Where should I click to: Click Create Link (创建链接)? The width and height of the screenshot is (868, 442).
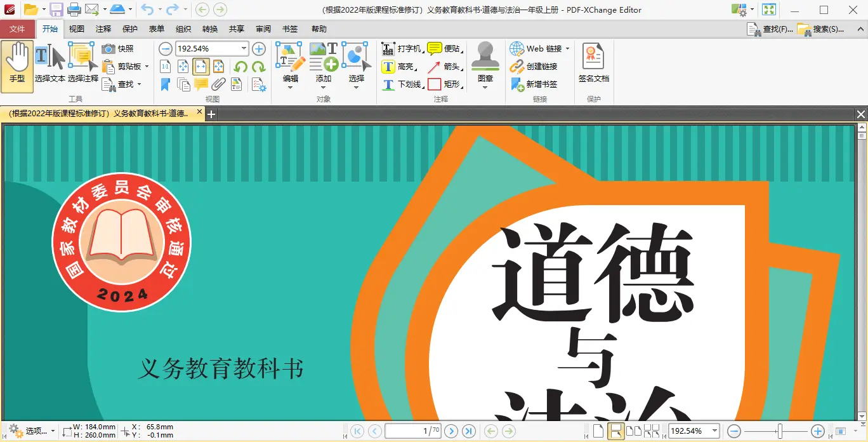pyautogui.click(x=534, y=67)
